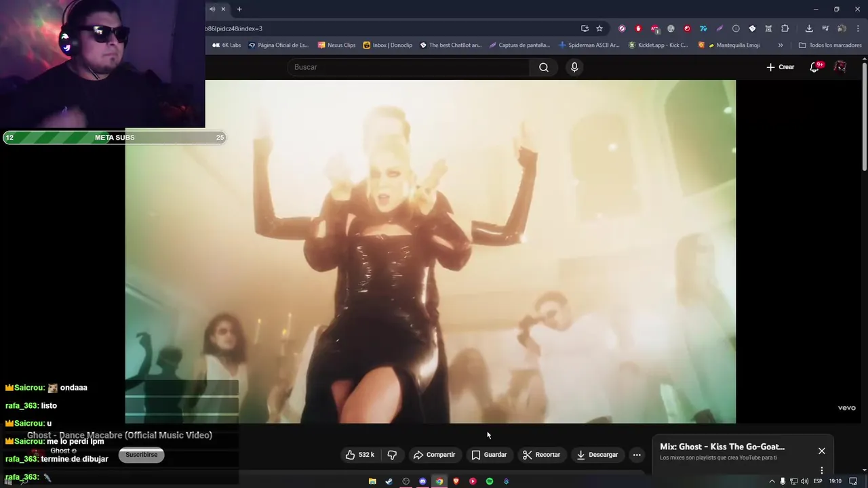
Task: Open Mix playlist three-dot options
Action: [822, 470]
